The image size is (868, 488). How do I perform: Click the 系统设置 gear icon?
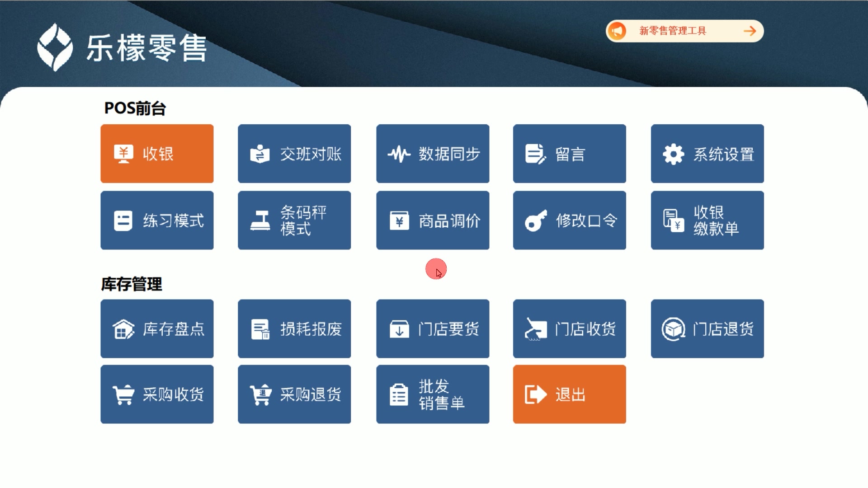673,154
